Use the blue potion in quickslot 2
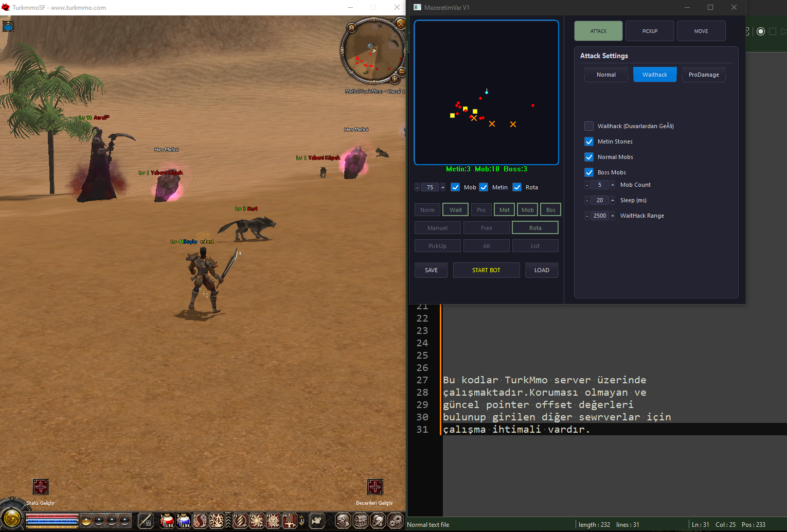 click(183, 521)
